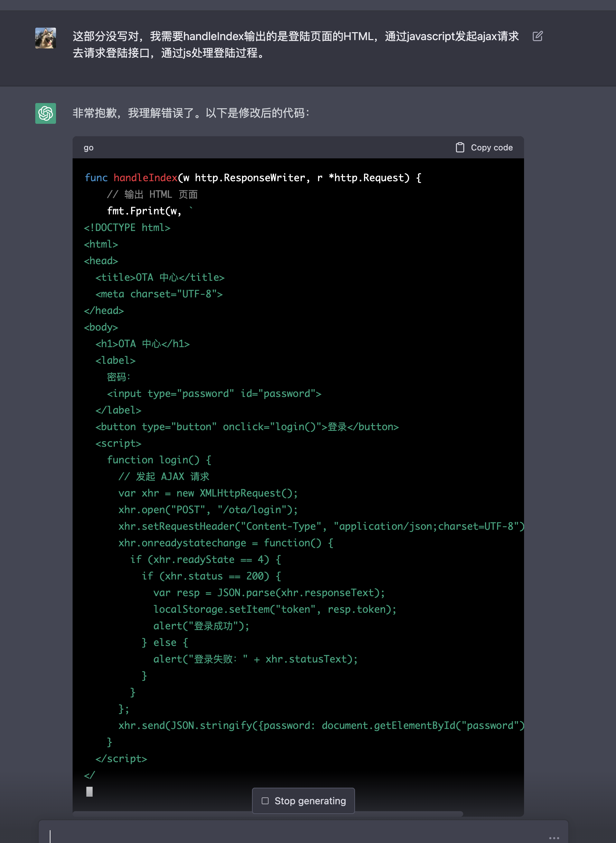Click the Stop generating button
The image size is (616, 843).
303,800
